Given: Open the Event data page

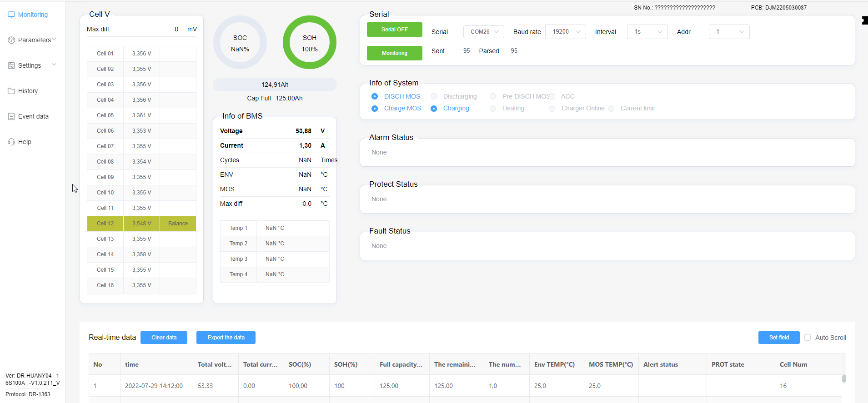Looking at the screenshot, I should pos(33,116).
